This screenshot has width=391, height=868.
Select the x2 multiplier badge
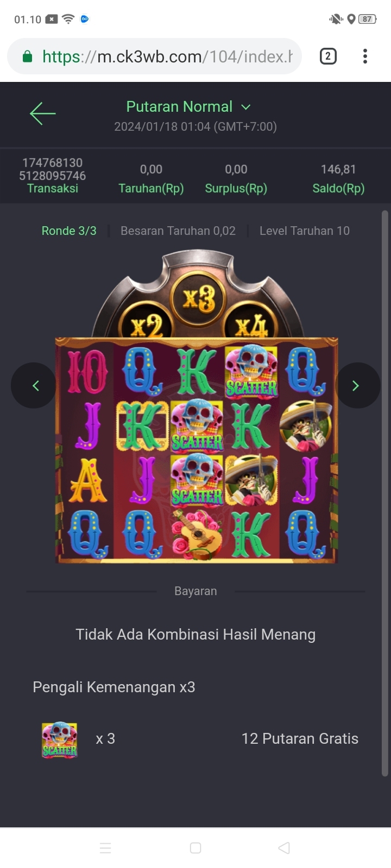click(x=146, y=325)
